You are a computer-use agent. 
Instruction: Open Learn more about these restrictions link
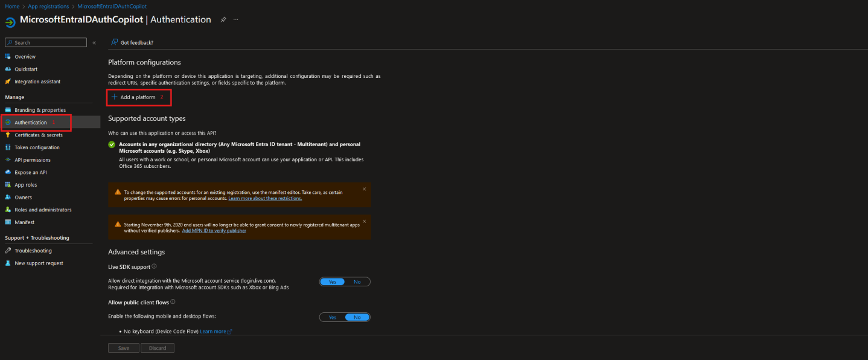click(x=265, y=198)
